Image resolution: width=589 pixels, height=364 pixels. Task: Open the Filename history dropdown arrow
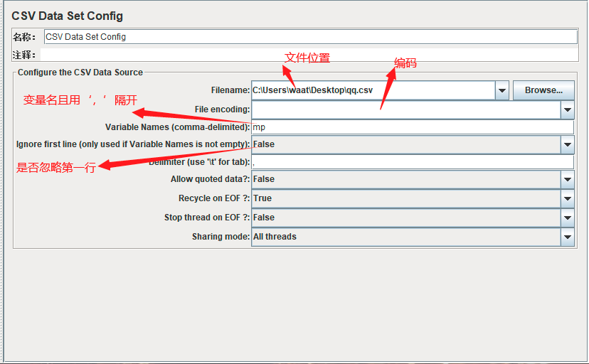click(502, 90)
